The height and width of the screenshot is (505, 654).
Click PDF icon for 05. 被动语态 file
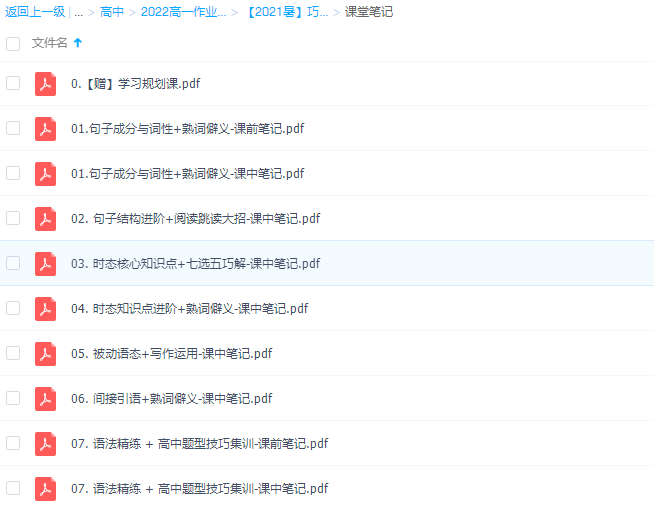click(45, 354)
